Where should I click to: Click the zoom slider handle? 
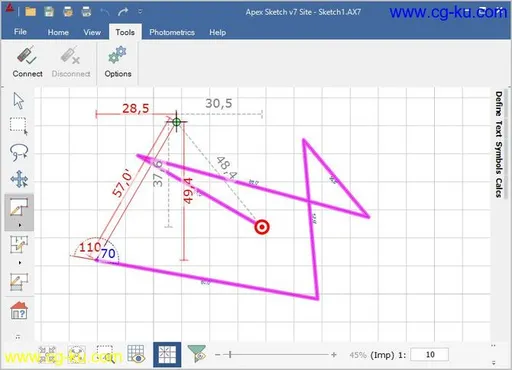(x=230, y=355)
